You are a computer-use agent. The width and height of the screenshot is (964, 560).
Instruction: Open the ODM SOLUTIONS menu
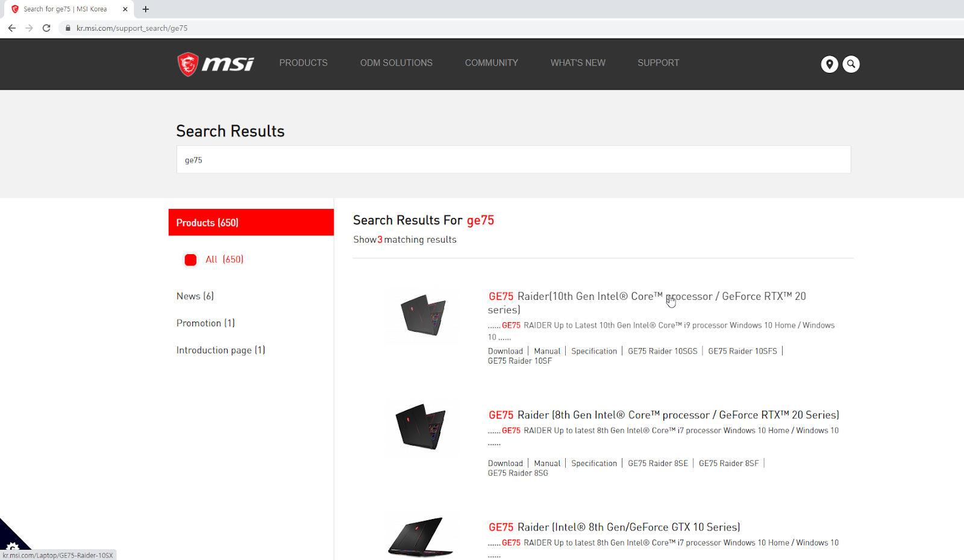coord(396,63)
